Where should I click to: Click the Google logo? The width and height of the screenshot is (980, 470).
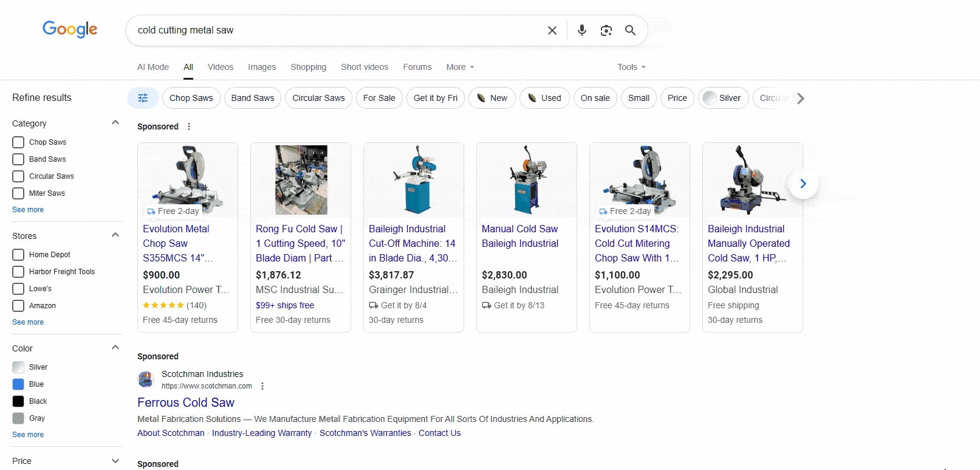pyautogui.click(x=70, y=29)
